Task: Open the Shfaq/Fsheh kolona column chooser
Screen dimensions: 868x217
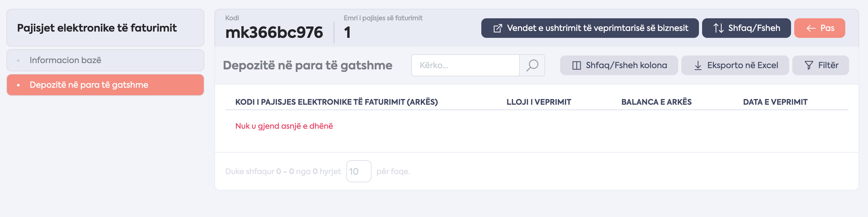Action: click(x=619, y=65)
